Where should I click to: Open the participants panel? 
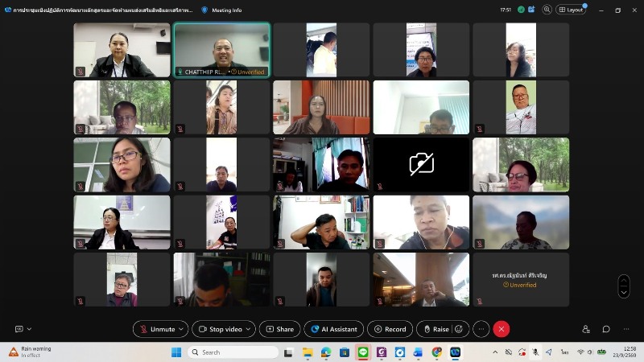586,329
